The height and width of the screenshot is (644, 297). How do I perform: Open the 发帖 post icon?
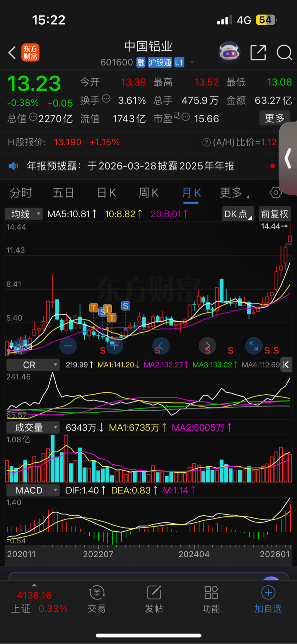click(x=154, y=599)
